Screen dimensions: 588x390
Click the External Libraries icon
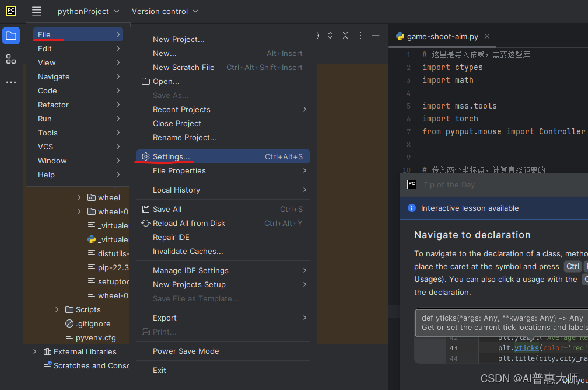pyautogui.click(x=47, y=351)
